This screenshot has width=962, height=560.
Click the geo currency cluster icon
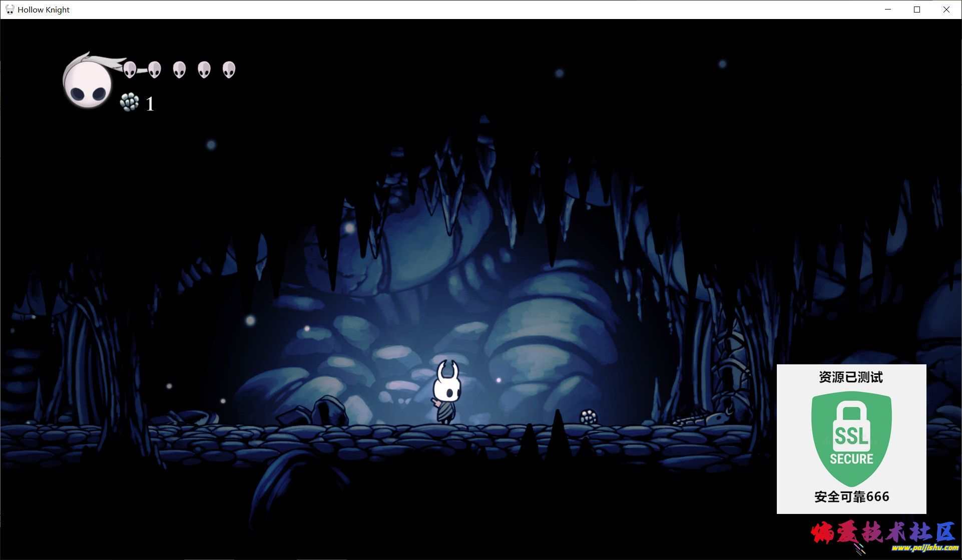point(129,102)
